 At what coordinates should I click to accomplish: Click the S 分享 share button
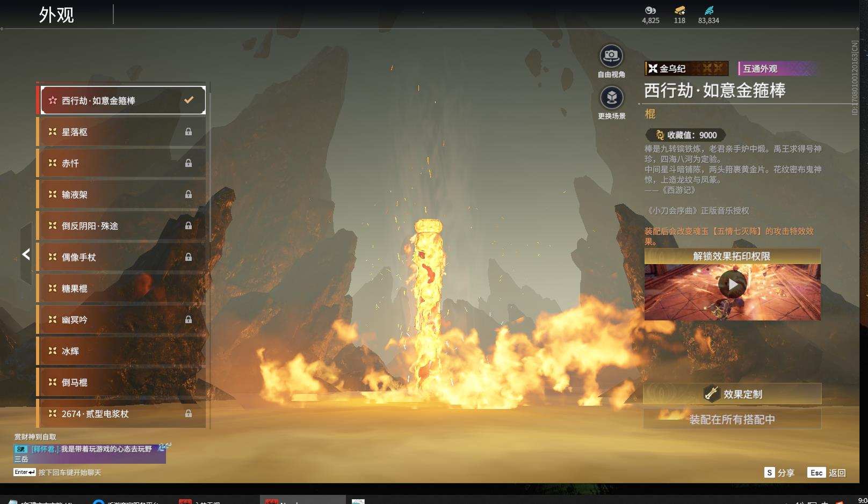(x=779, y=472)
